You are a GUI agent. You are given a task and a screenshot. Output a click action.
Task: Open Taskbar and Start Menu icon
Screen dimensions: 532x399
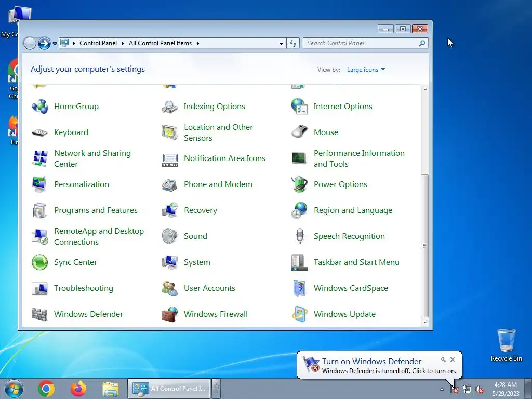click(x=300, y=262)
